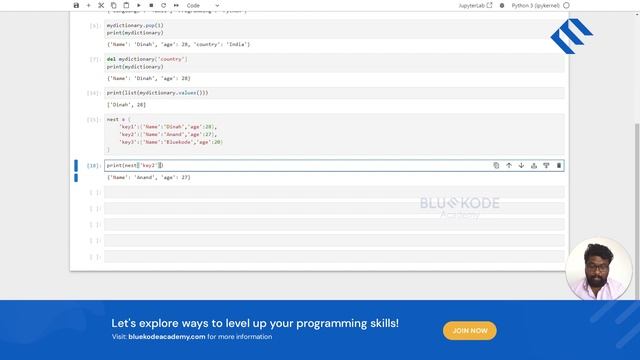Viewport: 640px width, 360px height.
Task: Click output text {'Name': 'Anand', 'age': 27}
Action: tap(149, 178)
